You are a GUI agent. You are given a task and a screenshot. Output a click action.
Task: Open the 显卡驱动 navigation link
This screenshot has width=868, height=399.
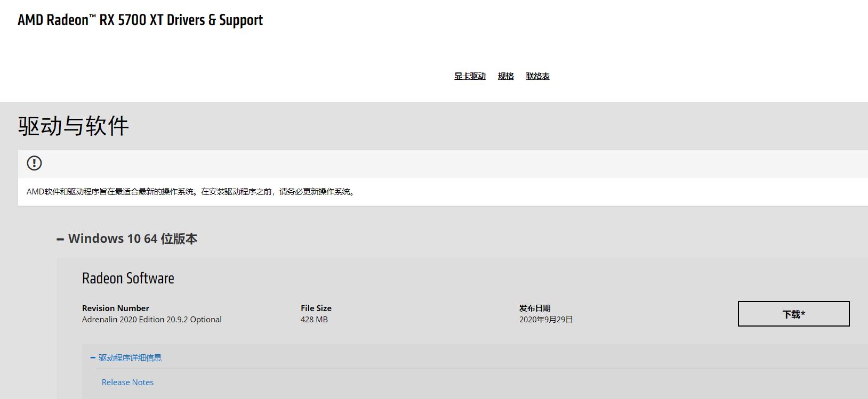point(470,76)
